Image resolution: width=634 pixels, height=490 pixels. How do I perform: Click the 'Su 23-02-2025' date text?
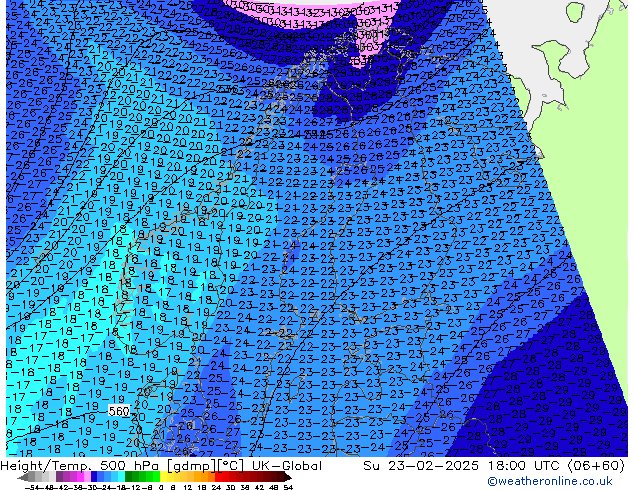coord(422,465)
